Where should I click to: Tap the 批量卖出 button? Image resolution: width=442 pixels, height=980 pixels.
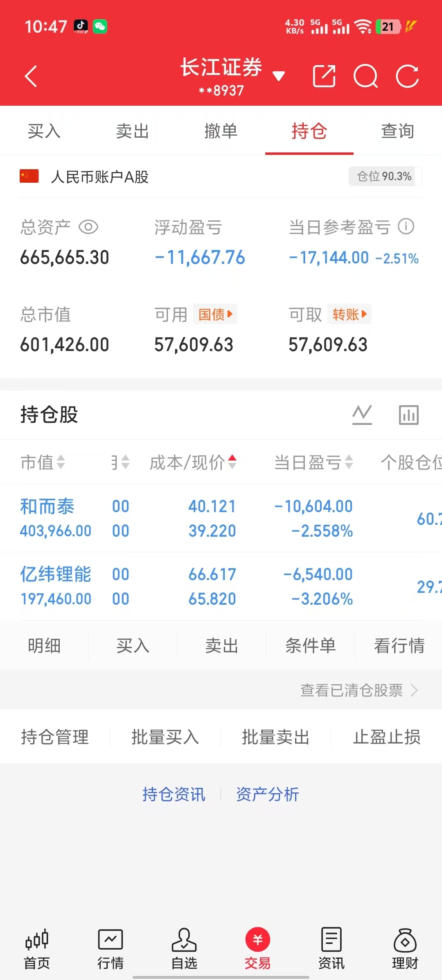275,737
